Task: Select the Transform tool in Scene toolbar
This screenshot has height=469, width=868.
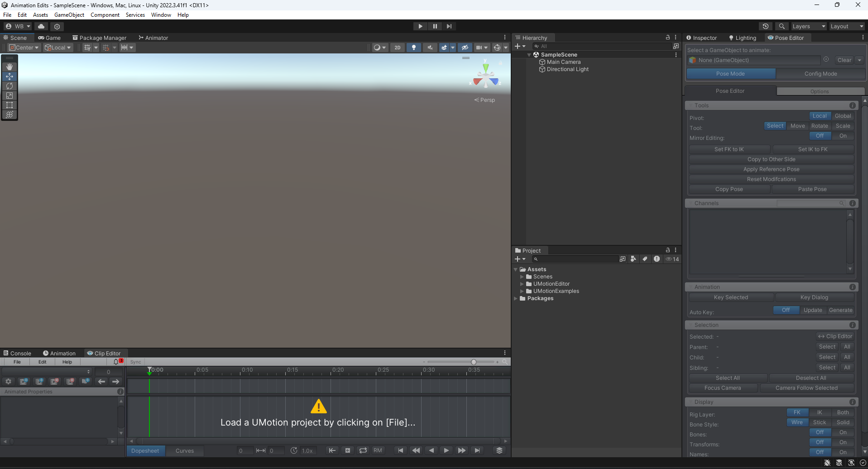Action: pyautogui.click(x=10, y=115)
